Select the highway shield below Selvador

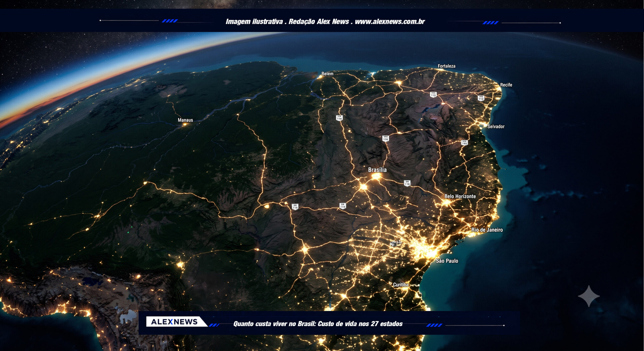point(464,143)
